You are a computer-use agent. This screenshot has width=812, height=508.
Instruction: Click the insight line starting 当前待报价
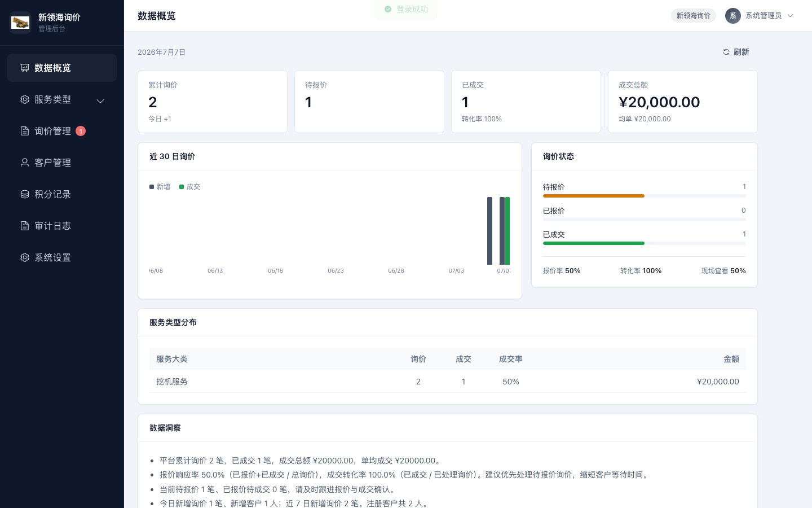(x=279, y=489)
